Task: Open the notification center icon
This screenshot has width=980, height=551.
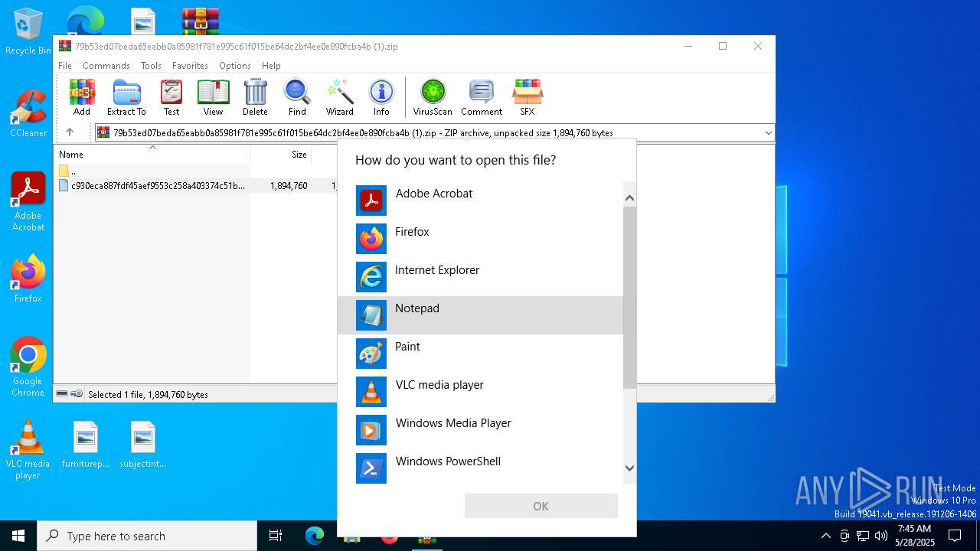Action: tap(955, 536)
